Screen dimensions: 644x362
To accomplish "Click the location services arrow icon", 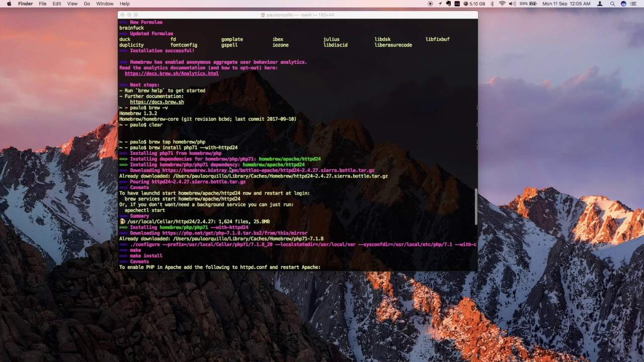I will pos(440,4).
